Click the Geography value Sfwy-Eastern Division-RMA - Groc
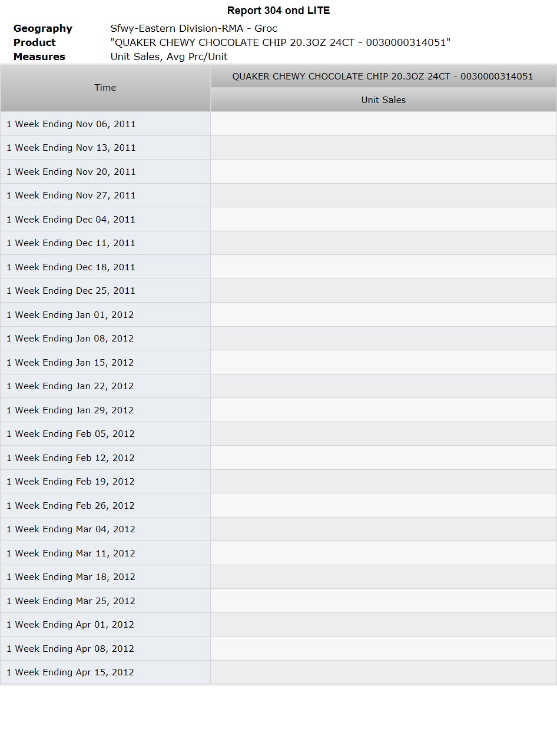557x756 pixels. pos(194,28)
